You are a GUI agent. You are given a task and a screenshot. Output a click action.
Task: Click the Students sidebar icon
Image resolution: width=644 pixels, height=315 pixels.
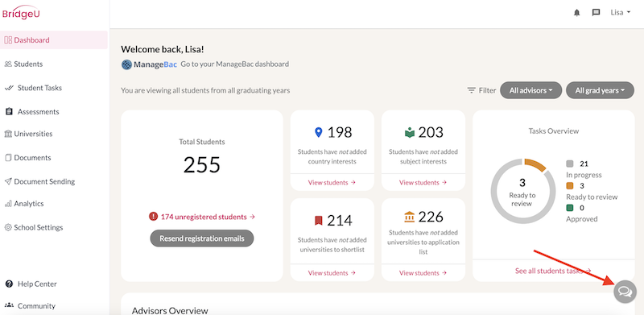[8, 64]
